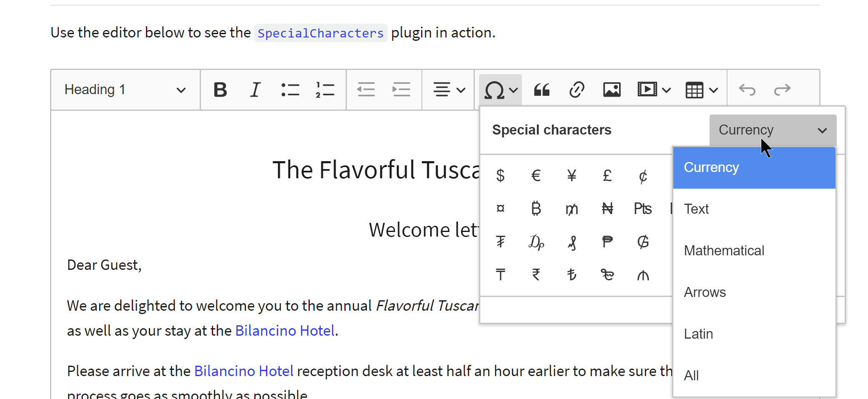Screen dimensions: 868x399
Task: Insert the yen sign character
Action: 572,175
